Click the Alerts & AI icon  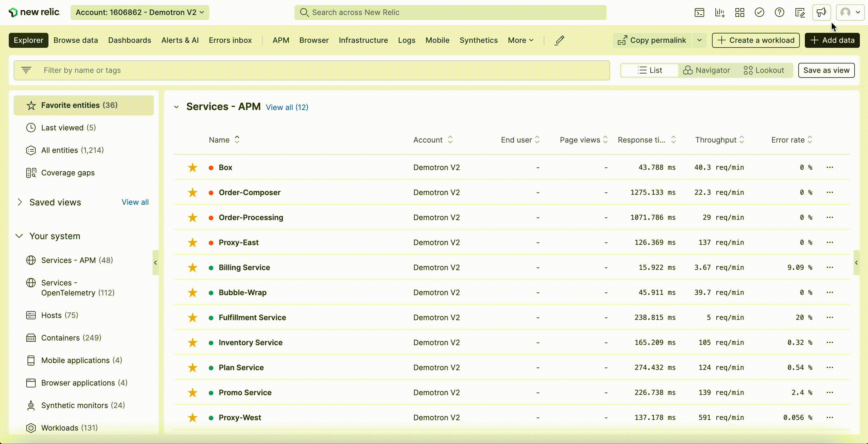tap(179, 40)
